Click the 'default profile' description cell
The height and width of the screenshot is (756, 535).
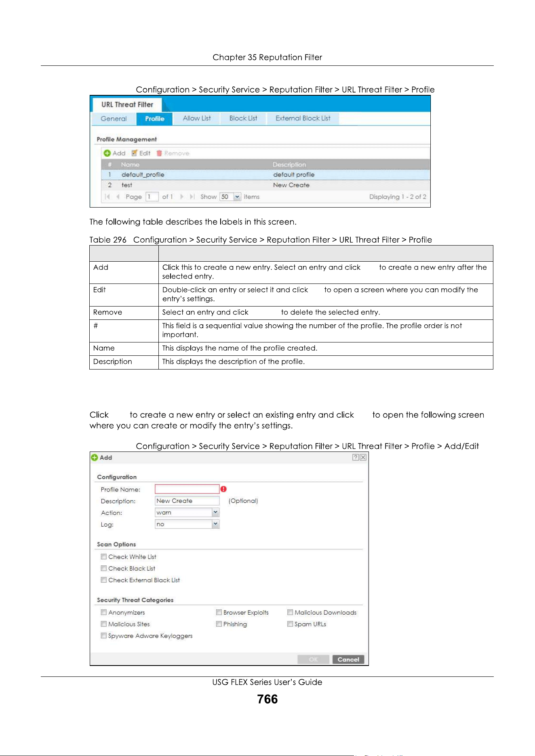coord(294,175)
